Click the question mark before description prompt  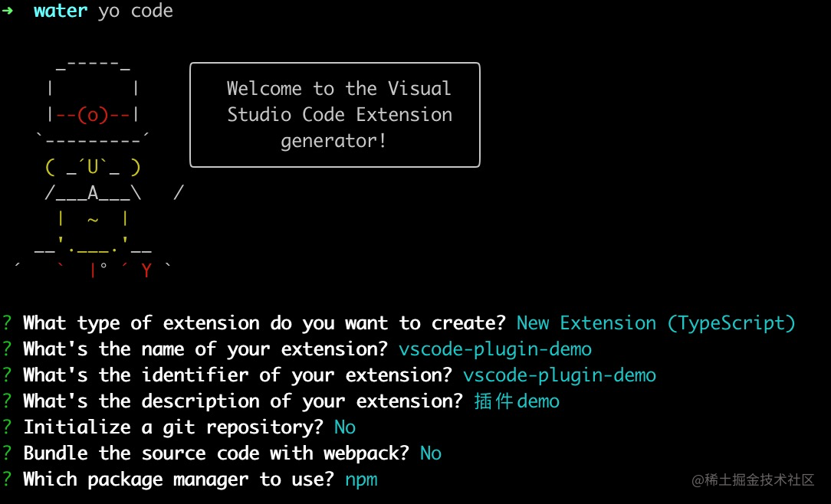pos(7,401)
